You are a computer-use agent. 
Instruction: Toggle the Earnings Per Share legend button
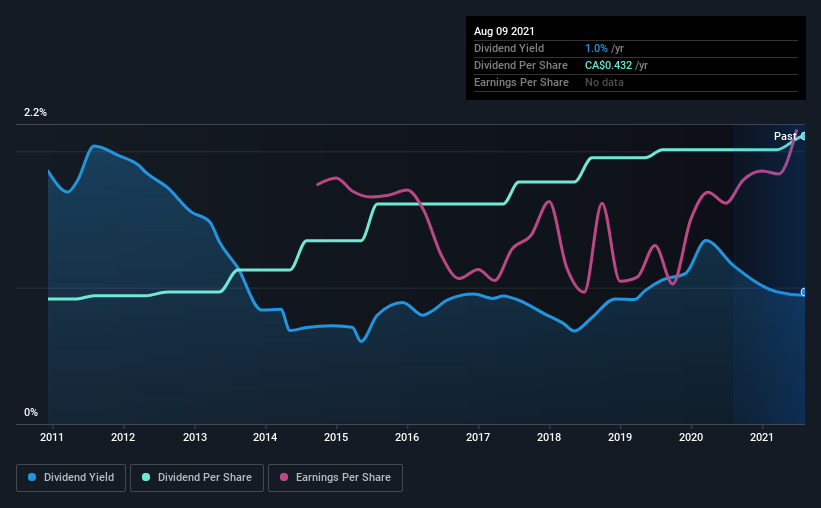pyautogui.click(x=335, y=478)
